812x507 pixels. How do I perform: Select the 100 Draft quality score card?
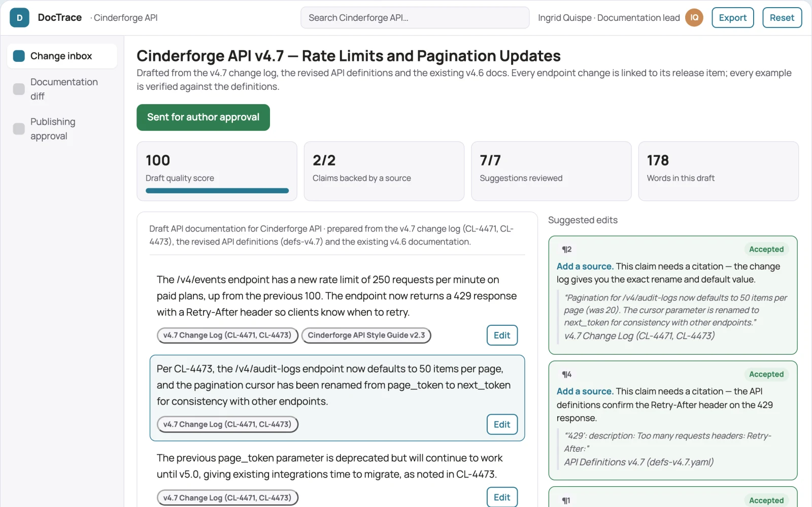tap(217, 171)
